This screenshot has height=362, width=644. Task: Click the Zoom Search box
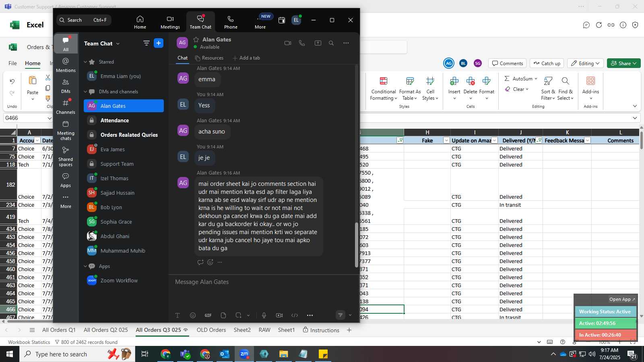pyautogui.click(x=84, y=20)
